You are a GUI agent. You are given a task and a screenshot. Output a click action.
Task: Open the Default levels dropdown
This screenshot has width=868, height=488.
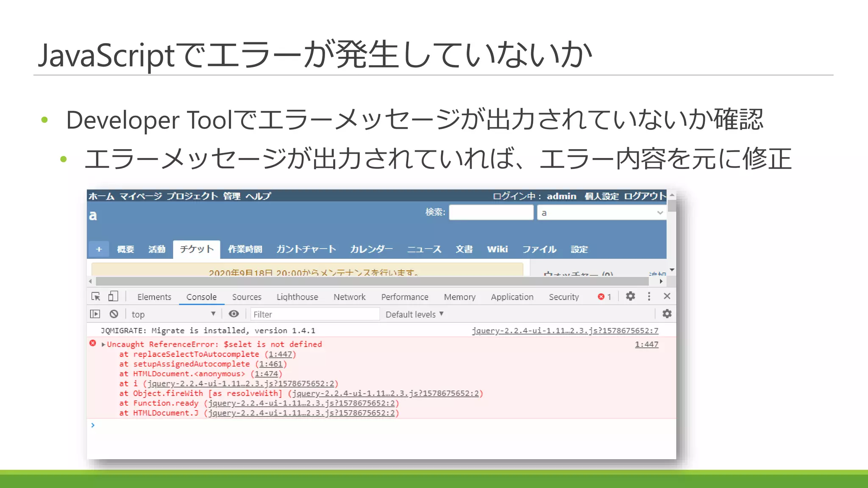415,314
